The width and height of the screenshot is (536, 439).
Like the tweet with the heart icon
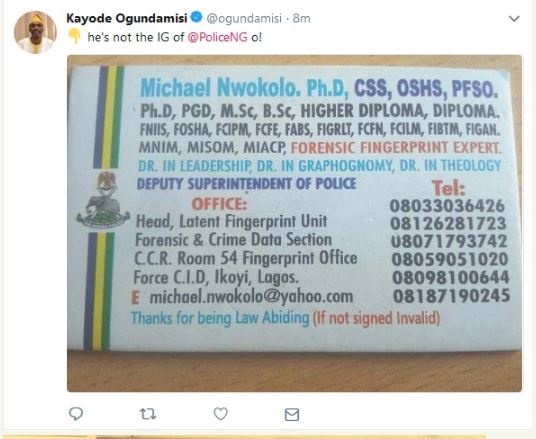[x=220, y=414]
